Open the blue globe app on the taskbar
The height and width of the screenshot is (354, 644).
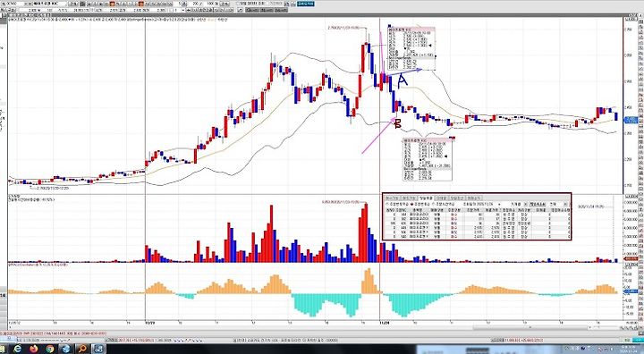click(x=65, y=349)
